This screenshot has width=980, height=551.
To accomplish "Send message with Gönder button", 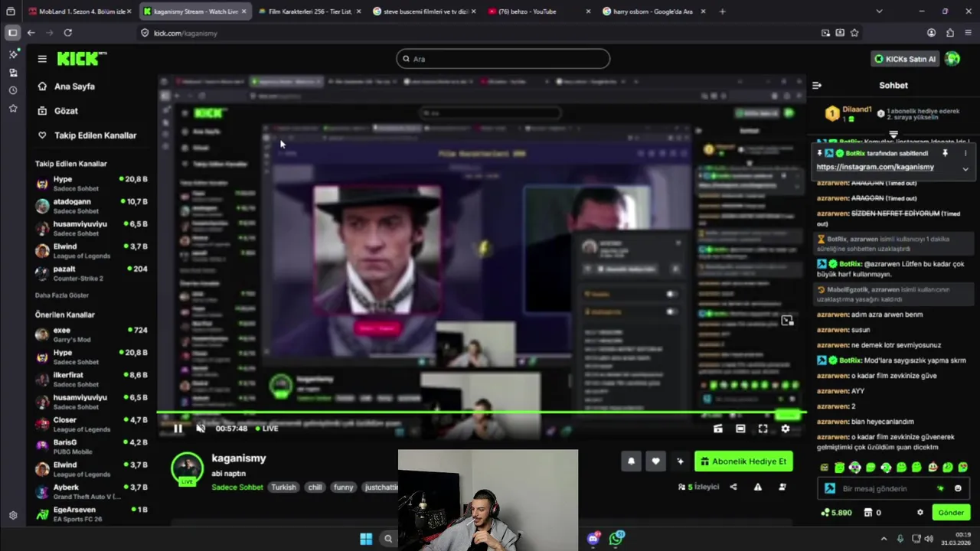I will (x=951, y=513).
